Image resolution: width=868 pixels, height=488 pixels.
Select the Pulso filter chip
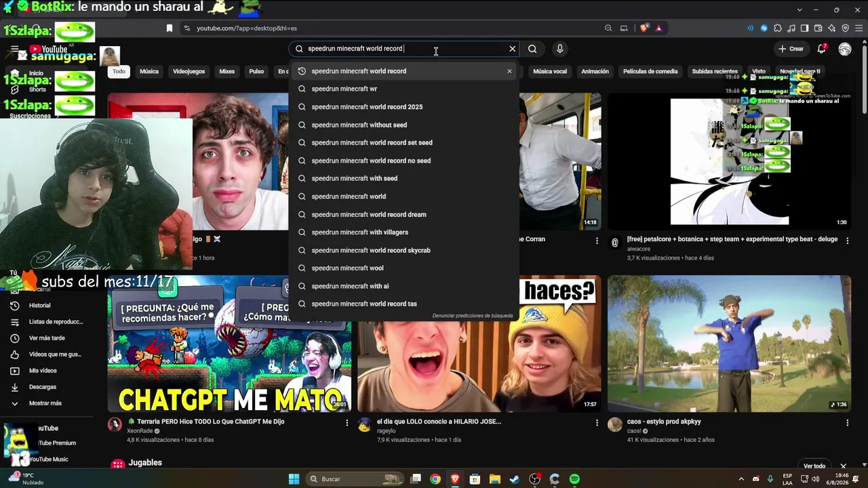point(256,71)
